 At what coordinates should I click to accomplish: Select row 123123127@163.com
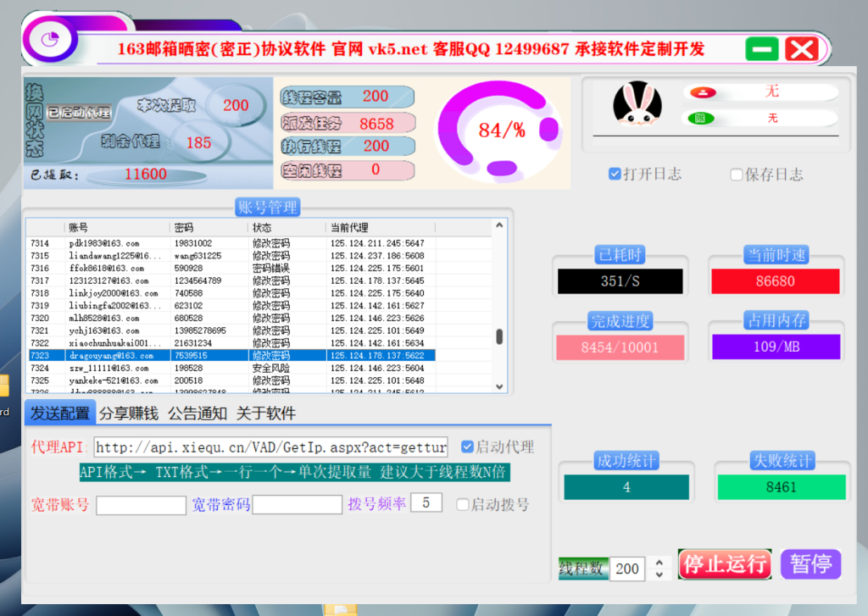(x=232, y=280)
